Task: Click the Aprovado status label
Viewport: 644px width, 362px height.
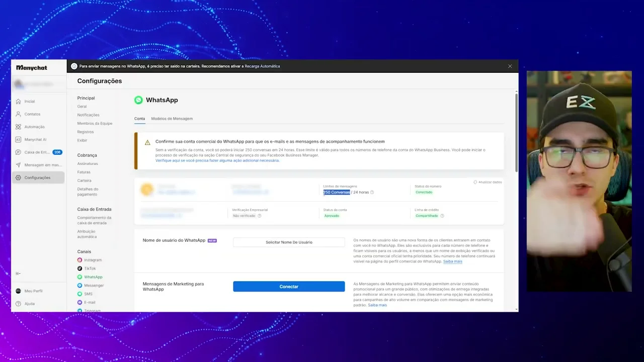Action: [332, 216]
